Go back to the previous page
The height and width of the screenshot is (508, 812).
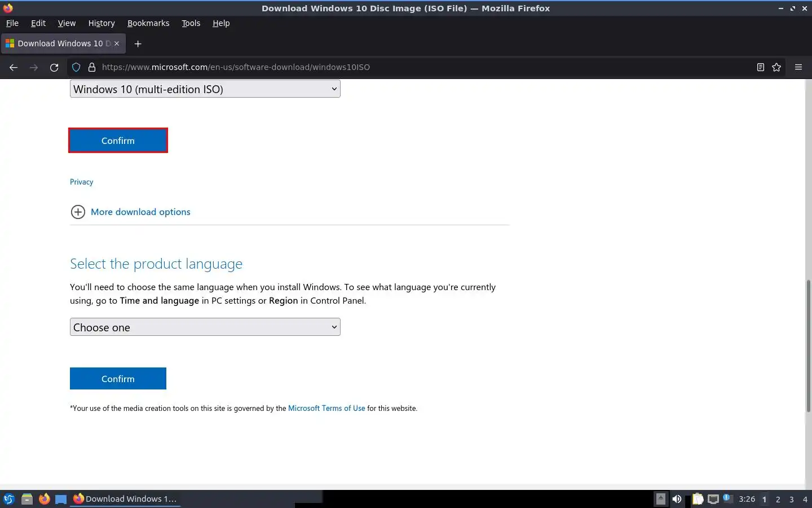coord(14,67)
